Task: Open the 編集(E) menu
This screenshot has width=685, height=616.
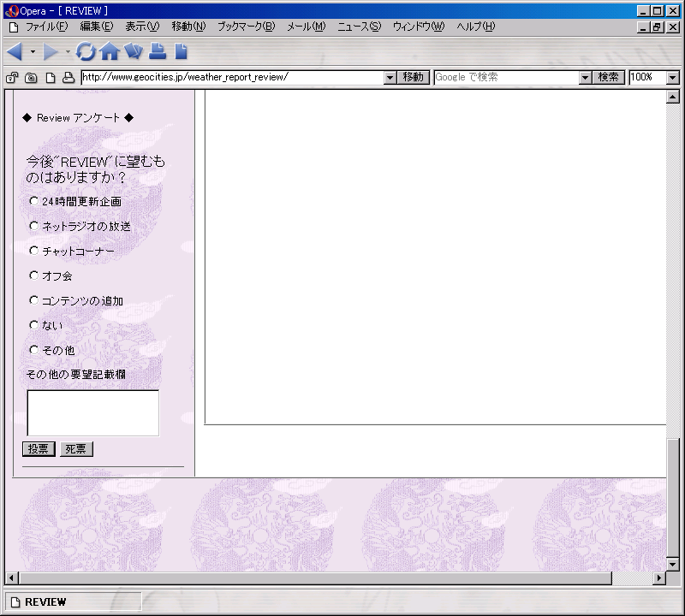Action: click(96, 27)
